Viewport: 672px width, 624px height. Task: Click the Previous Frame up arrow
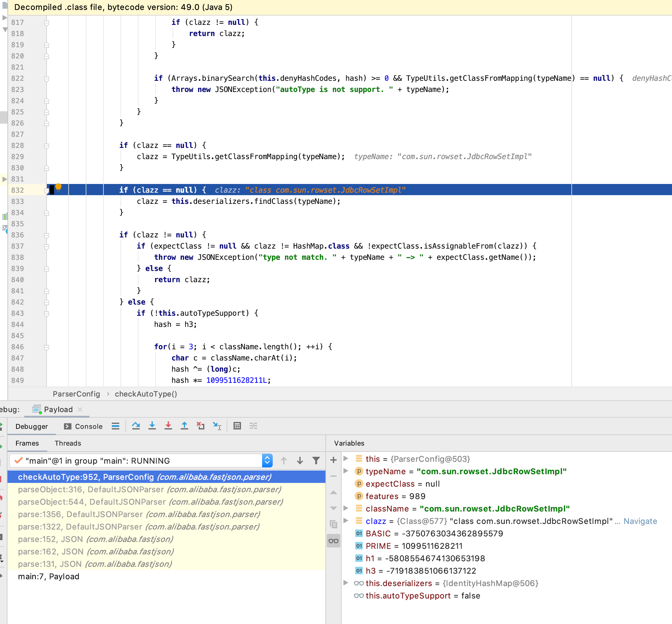284,461
